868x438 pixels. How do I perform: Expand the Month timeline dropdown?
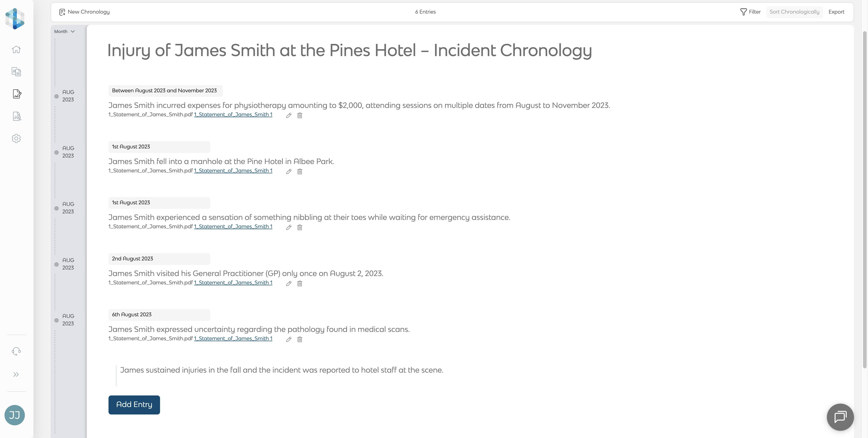click(x=64, y=31)
